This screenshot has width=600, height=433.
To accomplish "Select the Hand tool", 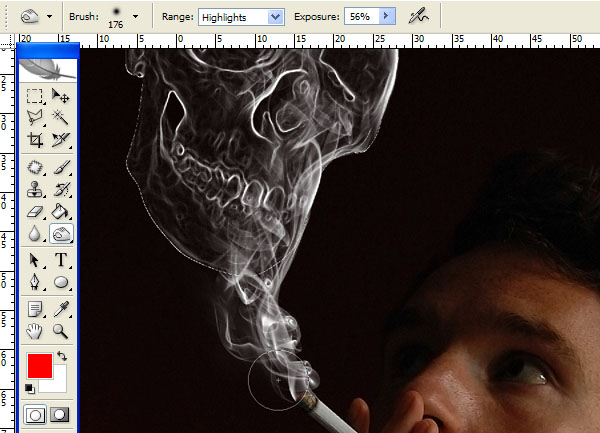I will (x=35, y=331).
